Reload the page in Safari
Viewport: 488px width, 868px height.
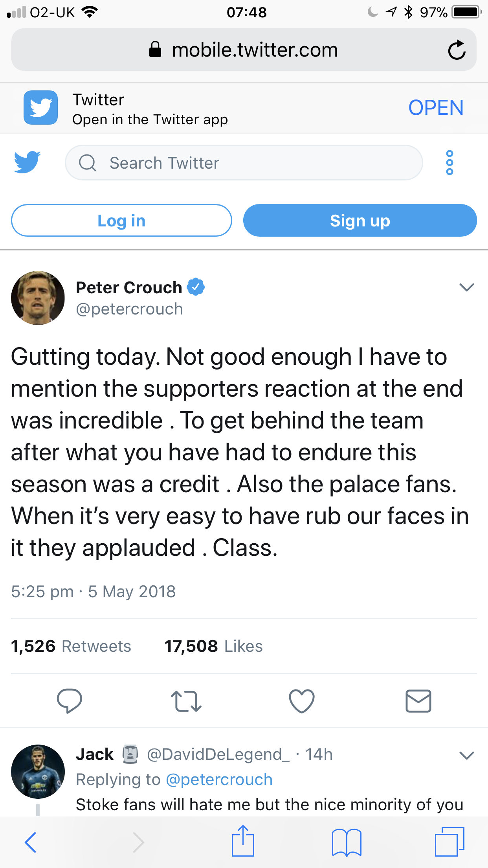[x=457, y=50]
